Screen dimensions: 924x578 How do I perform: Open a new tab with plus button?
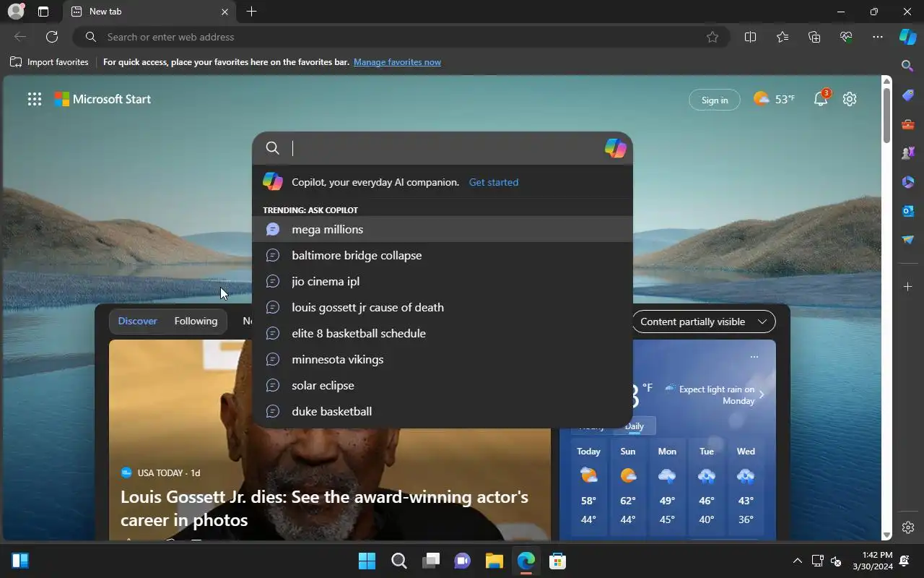[x=251, y=12]
